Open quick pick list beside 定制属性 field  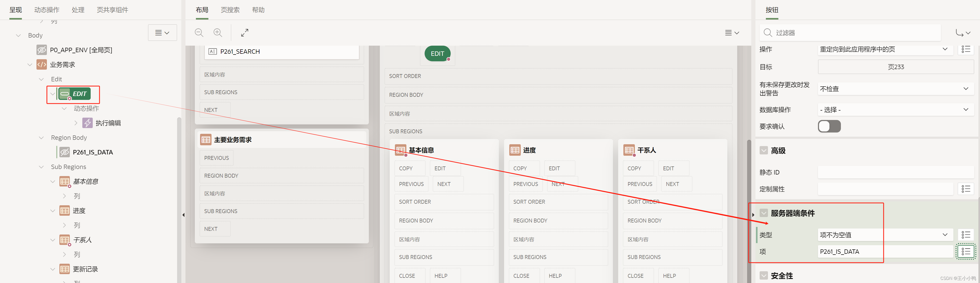966,189
